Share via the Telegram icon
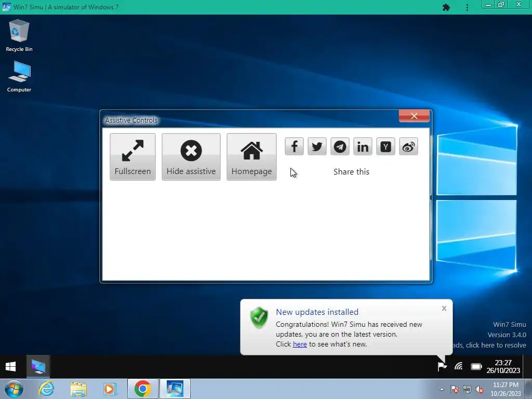The width and height of the screenshot is (532, 399). [x=340, y=147]
